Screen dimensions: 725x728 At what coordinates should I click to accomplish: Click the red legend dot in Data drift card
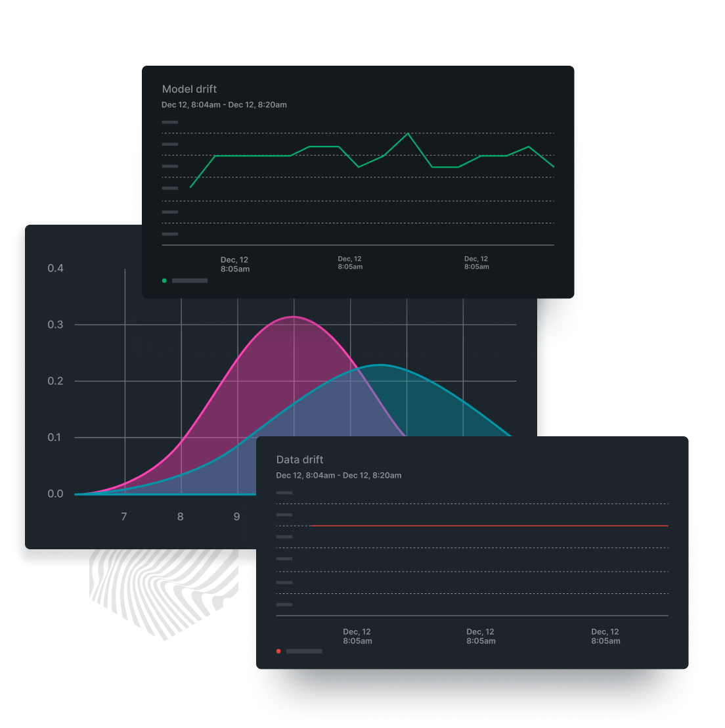(x=278, y=651)
